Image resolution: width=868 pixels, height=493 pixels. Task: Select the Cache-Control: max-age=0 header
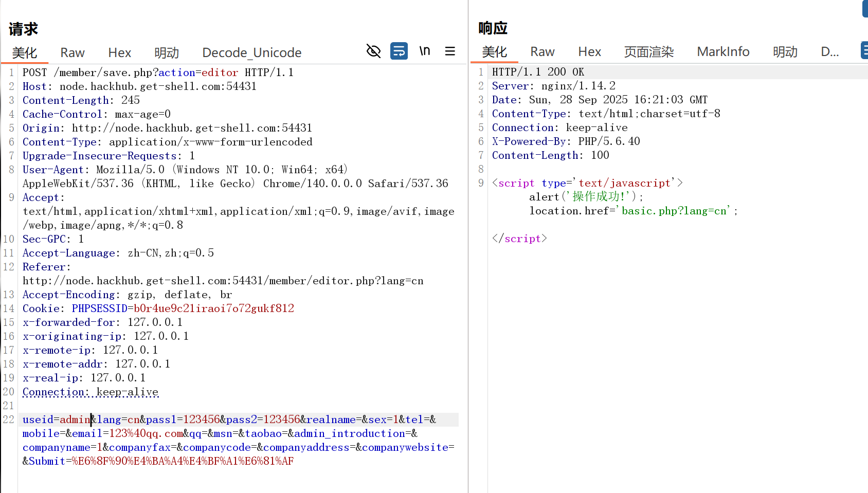tap(97, 114)
